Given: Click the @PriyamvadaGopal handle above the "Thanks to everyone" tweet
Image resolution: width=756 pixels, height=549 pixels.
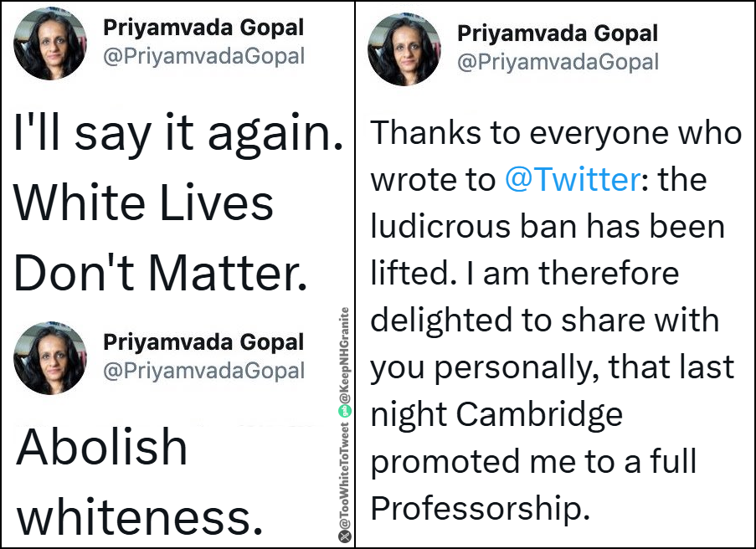Looking at the screenshot, I should pos(558,62).
